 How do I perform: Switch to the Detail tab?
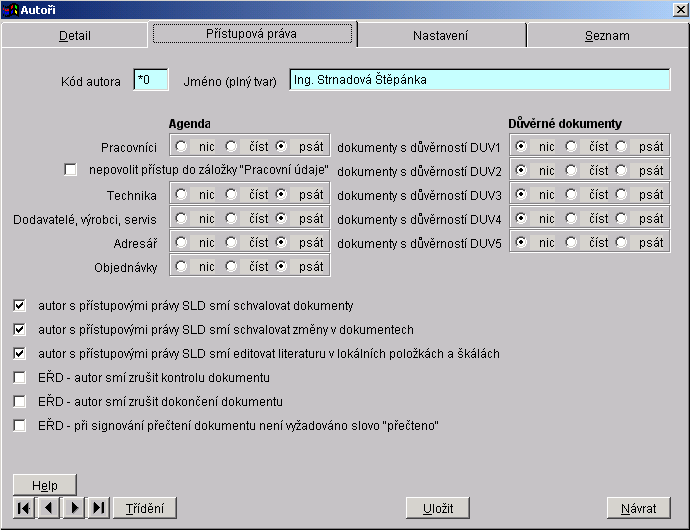click(75, 35)
